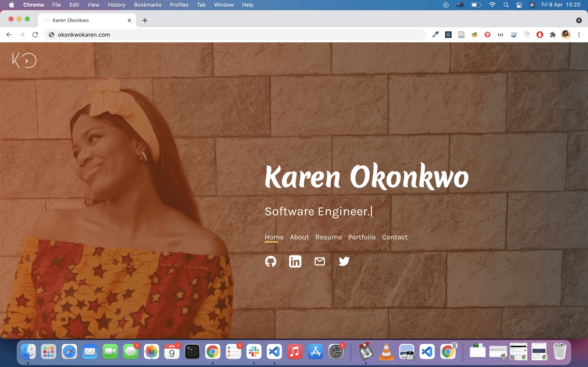Open Control Centre in the menu bar
This screenshot has width=588, height=367.
(x=519, y=5)
